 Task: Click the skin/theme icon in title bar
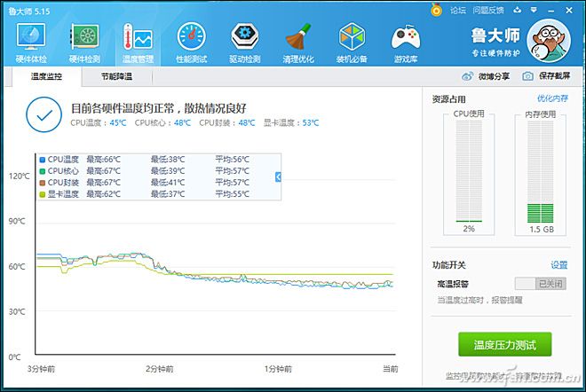(518, 10)
